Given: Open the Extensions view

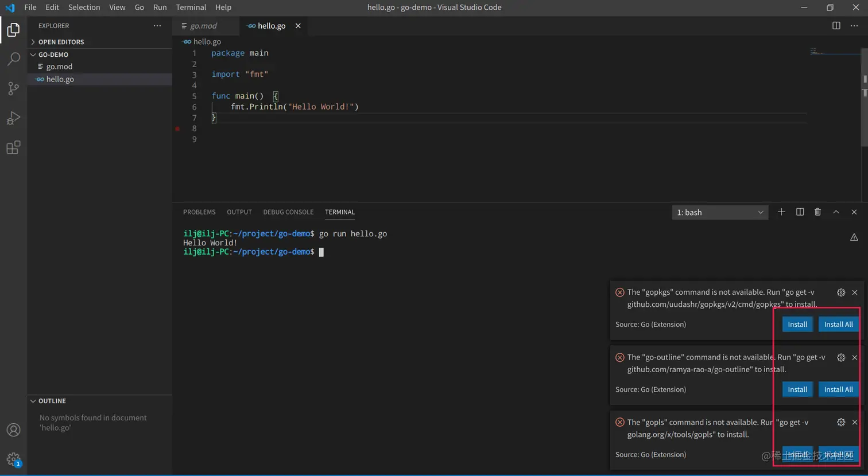Looking at the screenshot, I should tap(13, 148).
